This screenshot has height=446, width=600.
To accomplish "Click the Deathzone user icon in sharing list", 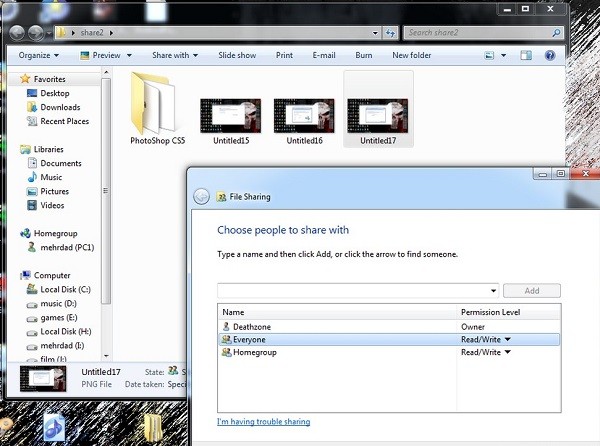I will click(x=226, y=326).
